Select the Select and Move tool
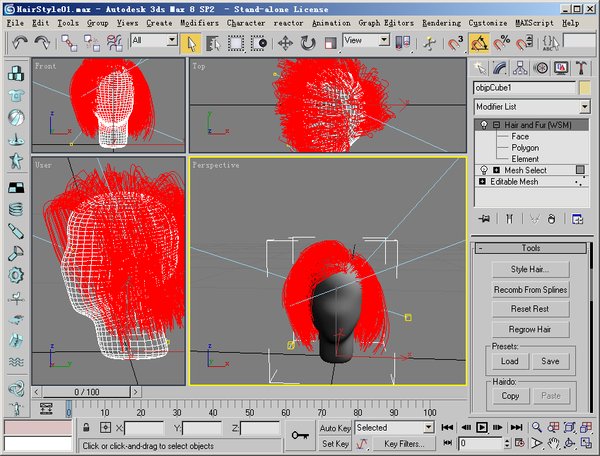600x456 pixels. [x=285, y=42]
